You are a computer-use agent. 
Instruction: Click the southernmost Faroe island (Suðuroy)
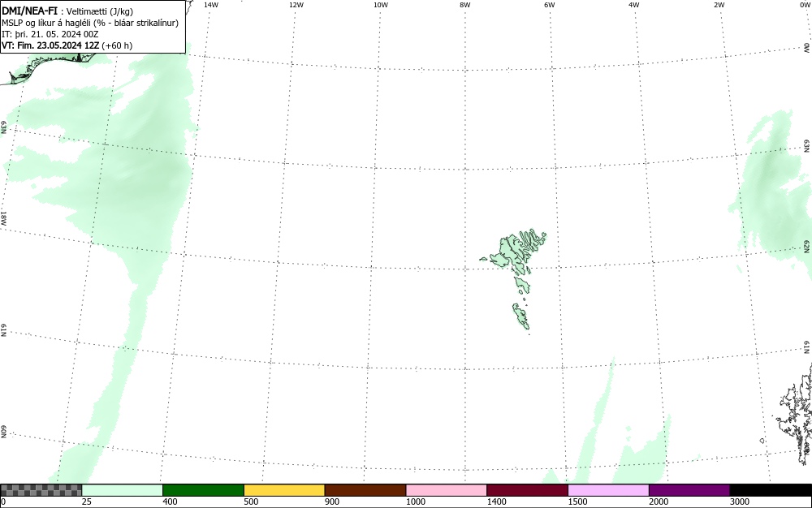click(x=521, y=316)
